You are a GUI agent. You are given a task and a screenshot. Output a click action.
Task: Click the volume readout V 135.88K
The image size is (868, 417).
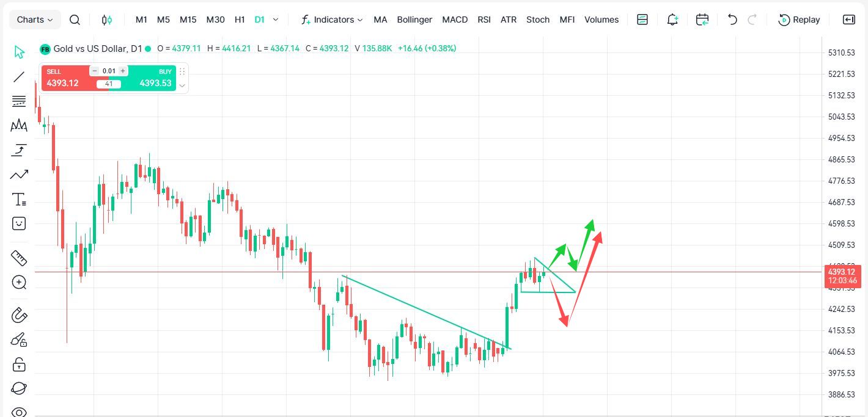373,48
